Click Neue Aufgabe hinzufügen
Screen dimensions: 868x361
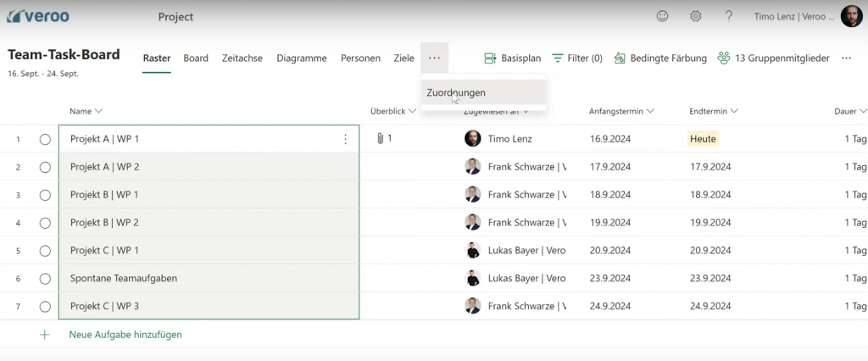125,335
